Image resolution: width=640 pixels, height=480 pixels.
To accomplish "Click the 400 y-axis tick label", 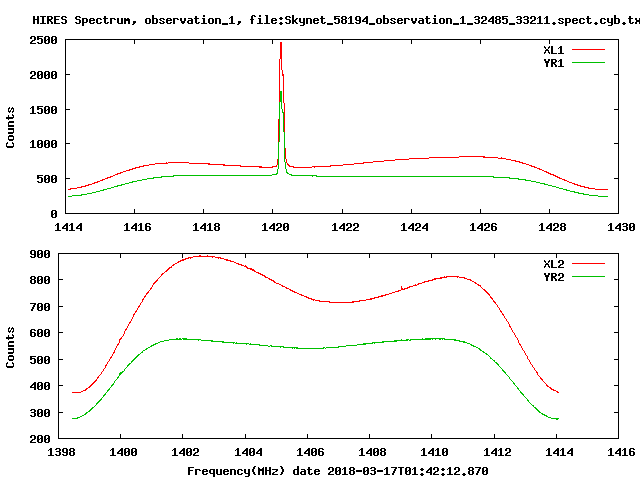I will (x=40, y=386).
